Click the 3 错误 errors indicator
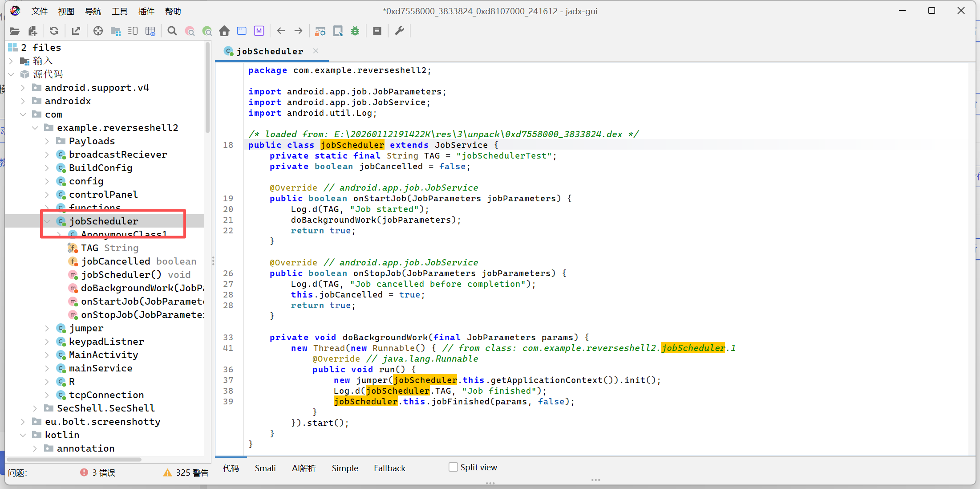This screenshot has height=489, width=980. [98, 473]
